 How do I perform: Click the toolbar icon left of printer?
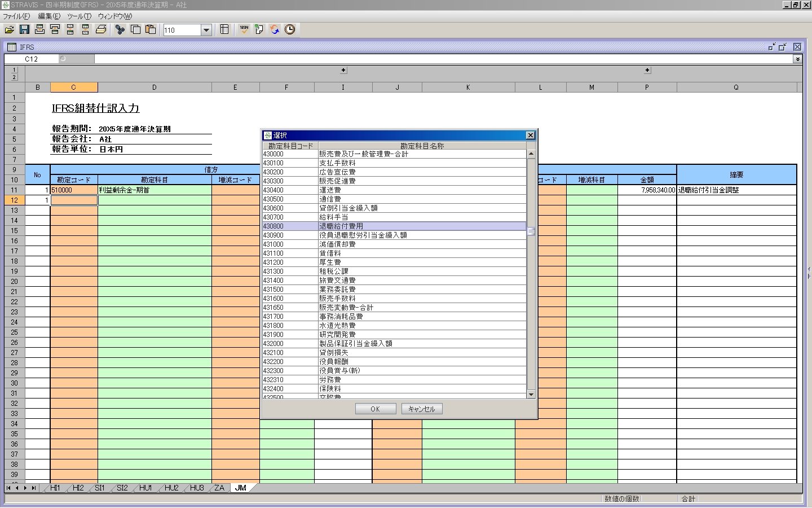click(86, 30)
